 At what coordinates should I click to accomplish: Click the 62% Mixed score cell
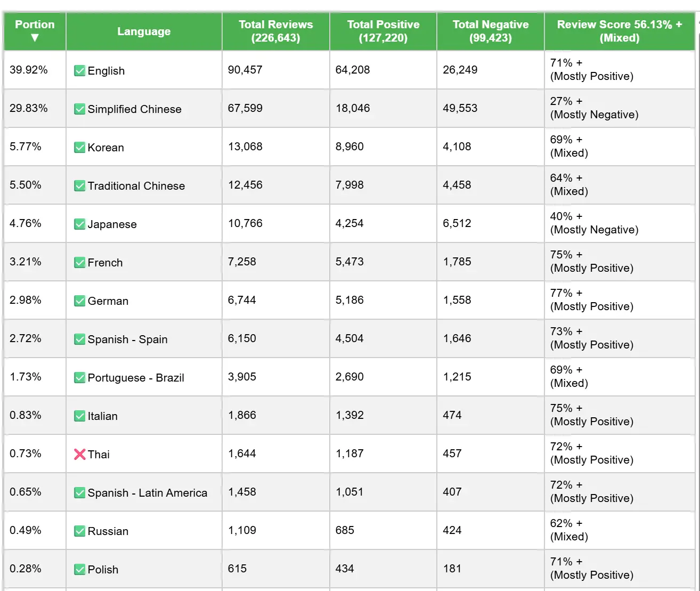coord(620,530)
